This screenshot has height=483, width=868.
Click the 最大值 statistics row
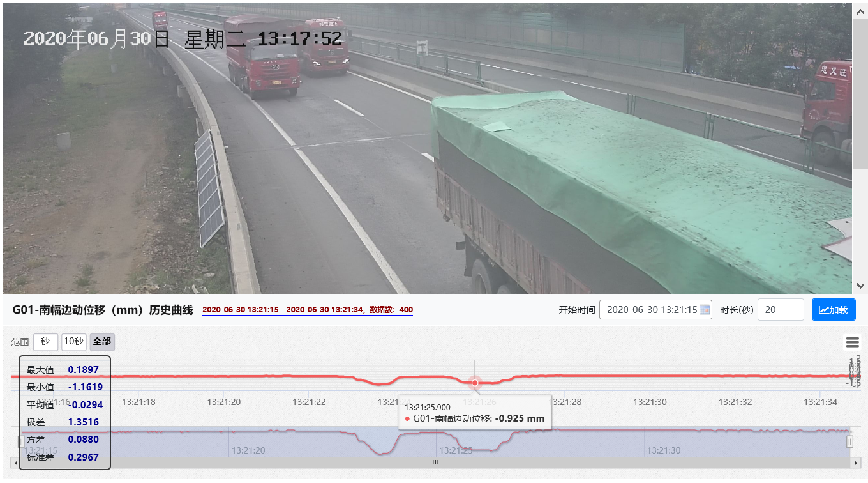point(64,369)
